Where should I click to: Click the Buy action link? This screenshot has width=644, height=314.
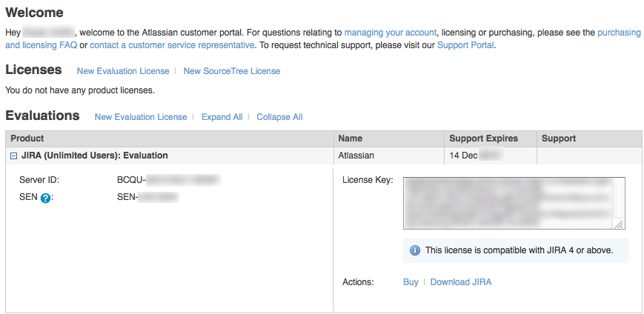point(411,282)
